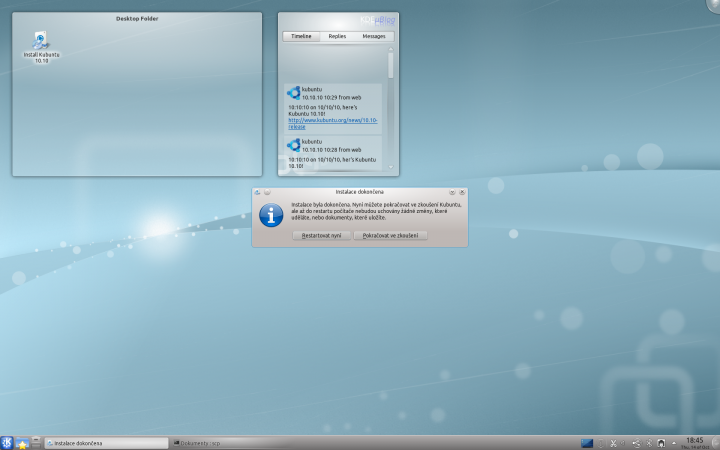Close the Instalace dokončena dialog
720x450 pixels.
click(x=462, y=192)
